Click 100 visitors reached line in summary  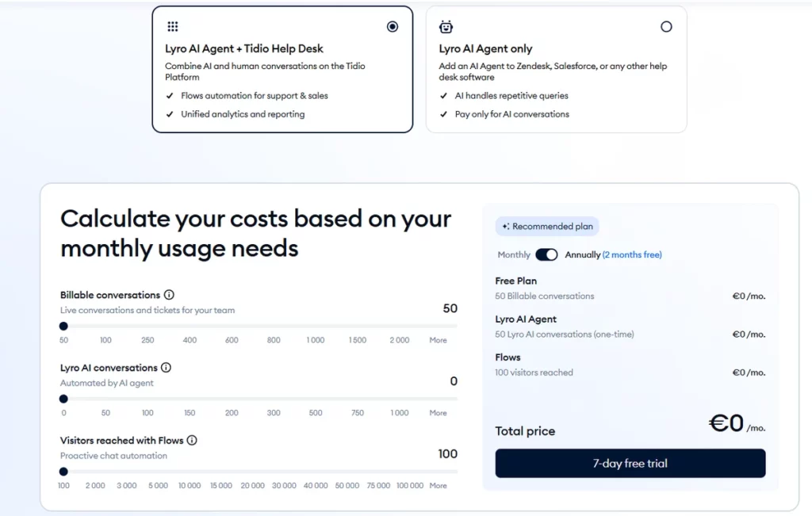click(x=534, y=372)
